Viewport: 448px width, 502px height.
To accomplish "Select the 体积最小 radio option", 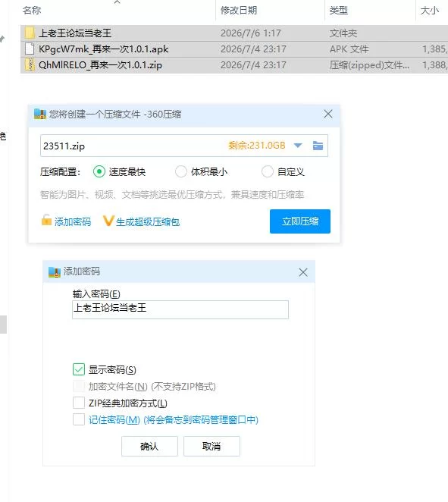I will [181, 171].
